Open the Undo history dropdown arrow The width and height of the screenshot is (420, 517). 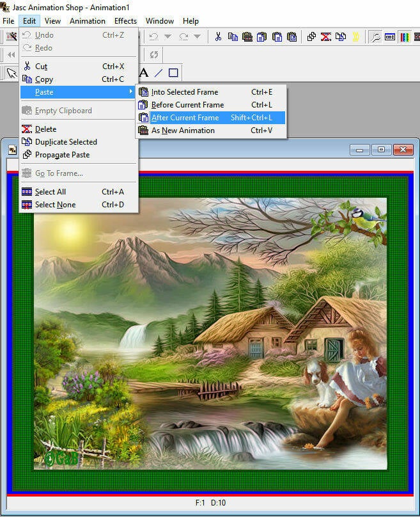[167, 36]
